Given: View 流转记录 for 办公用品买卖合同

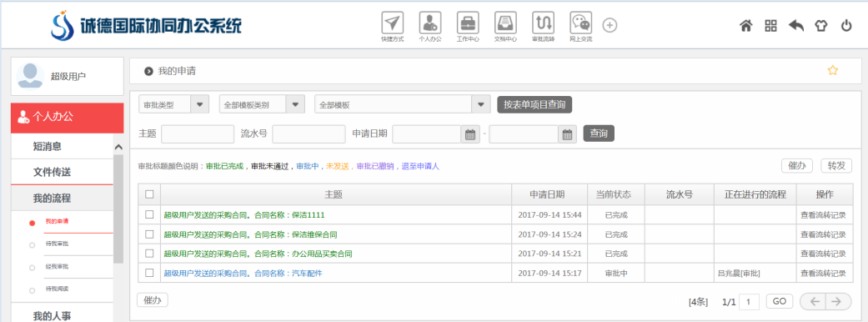Looking at the screenshot, I should coord(823,254).
